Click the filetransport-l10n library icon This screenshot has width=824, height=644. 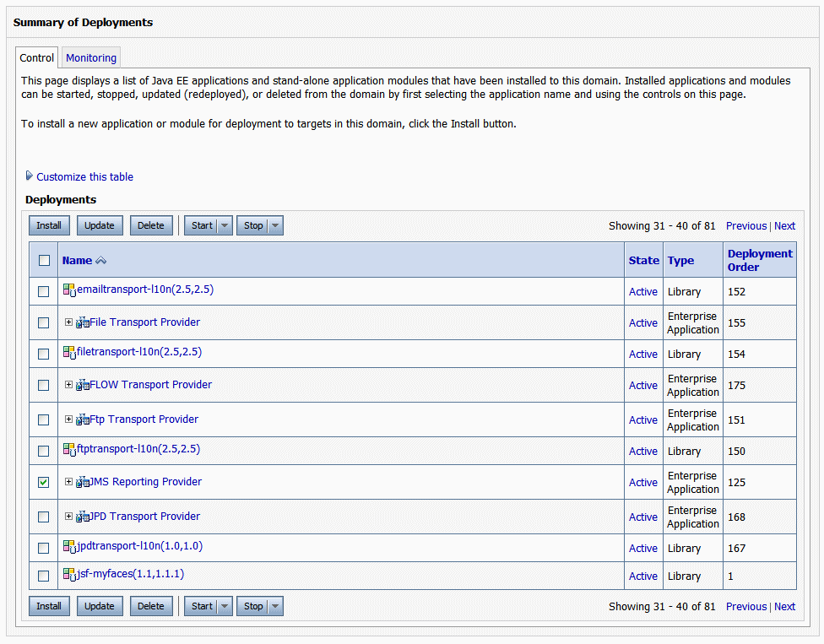[69, 353]
